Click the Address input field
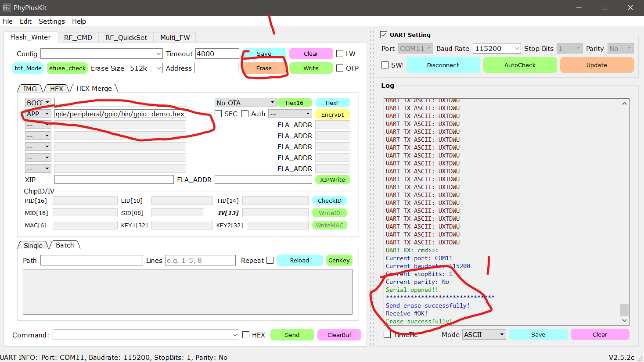The image size is (644, 362). (216, 68)
